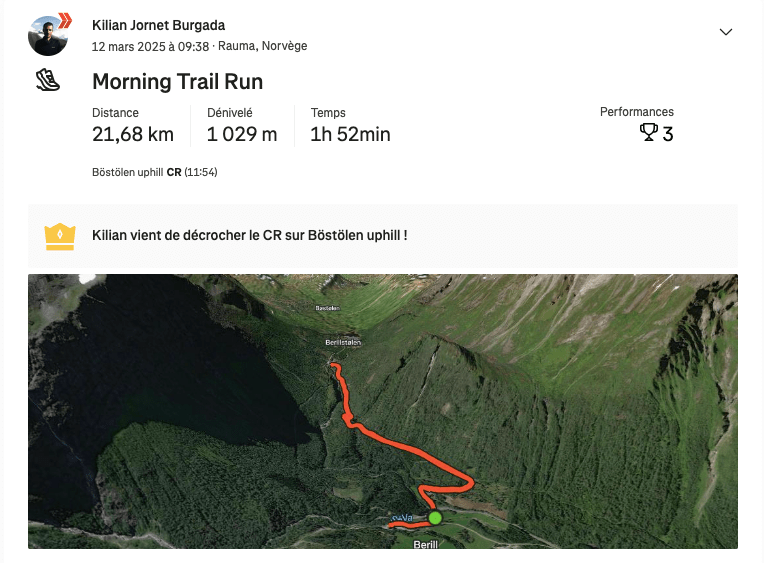Click the Berillstølen label on map
Screen dimensions: 764x563
(343, 342)
